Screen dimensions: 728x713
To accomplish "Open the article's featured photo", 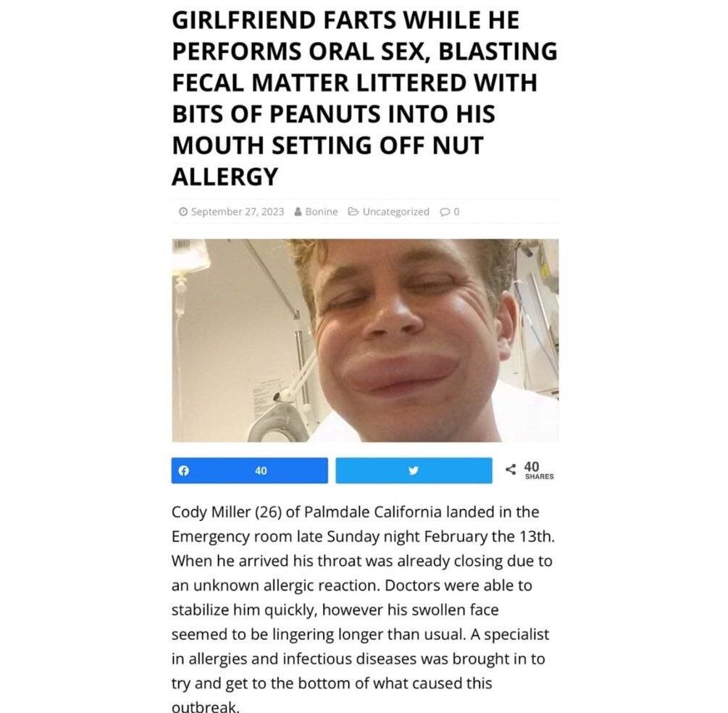I will coord(365,341).
